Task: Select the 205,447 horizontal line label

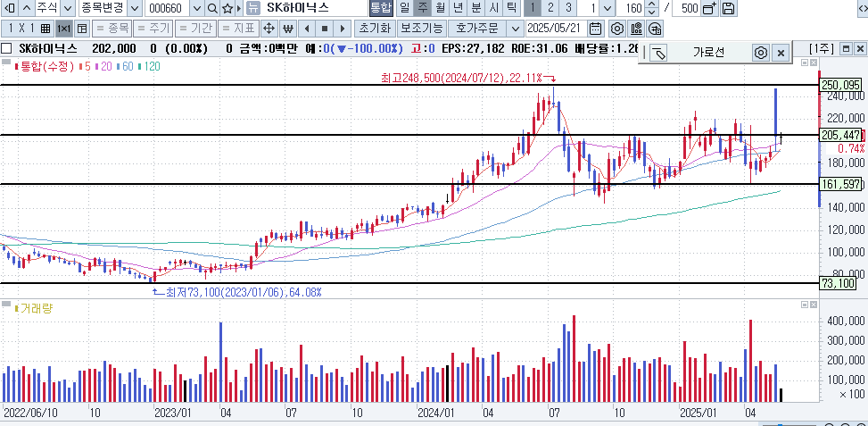Action: [841, 135]
